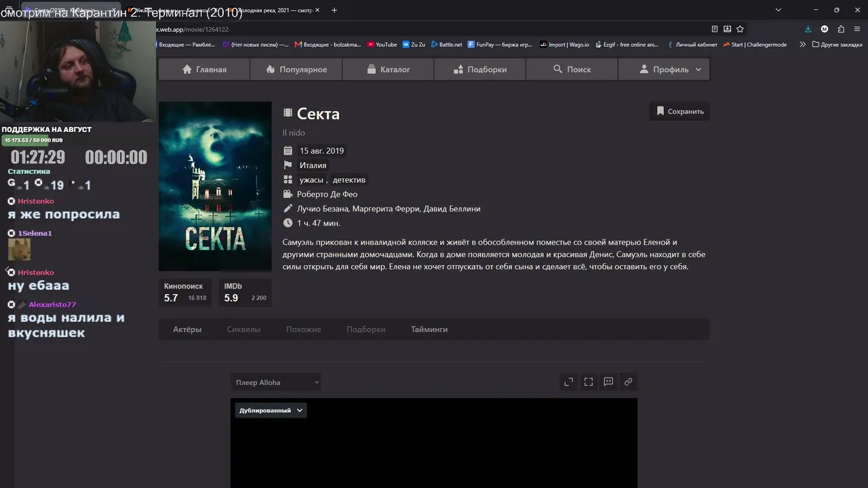Open the IMDb rating 5.9 badge
Viewport: 868px width, 488px height.
coord(245,292)
